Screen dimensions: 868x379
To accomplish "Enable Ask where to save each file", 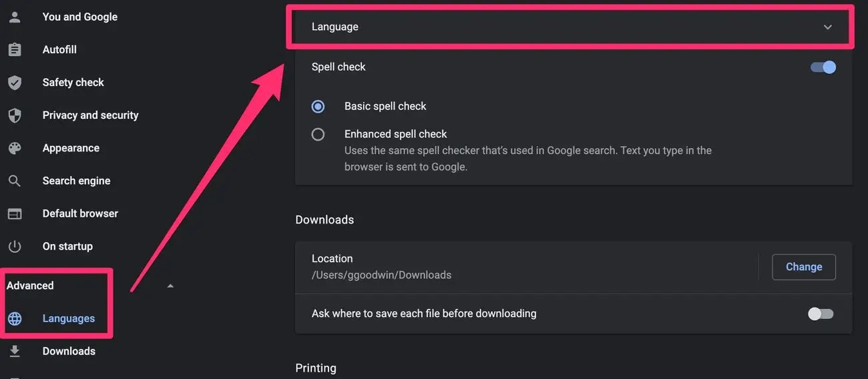I will [821, 314].
